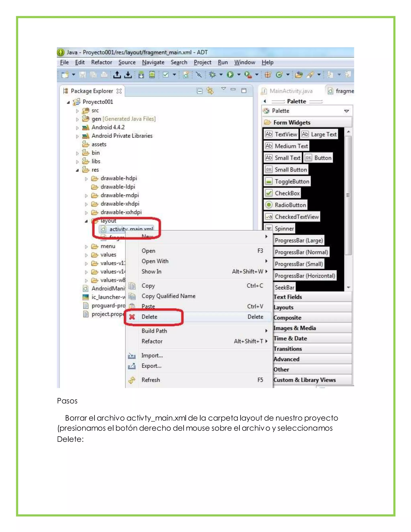This screenshot has width=411, height=532.
Task: Click the download arrow toolbar icon
Action: pyautogui.click(x=128, y=74)
